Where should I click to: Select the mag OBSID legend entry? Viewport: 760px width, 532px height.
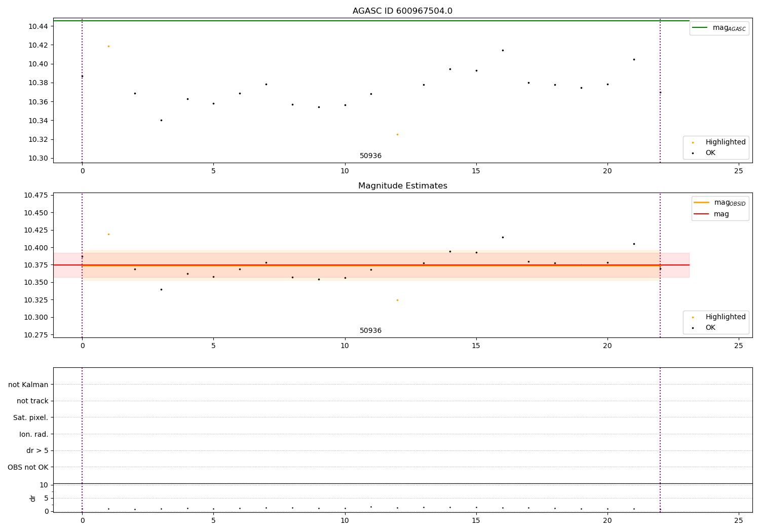tap(719, 203)
